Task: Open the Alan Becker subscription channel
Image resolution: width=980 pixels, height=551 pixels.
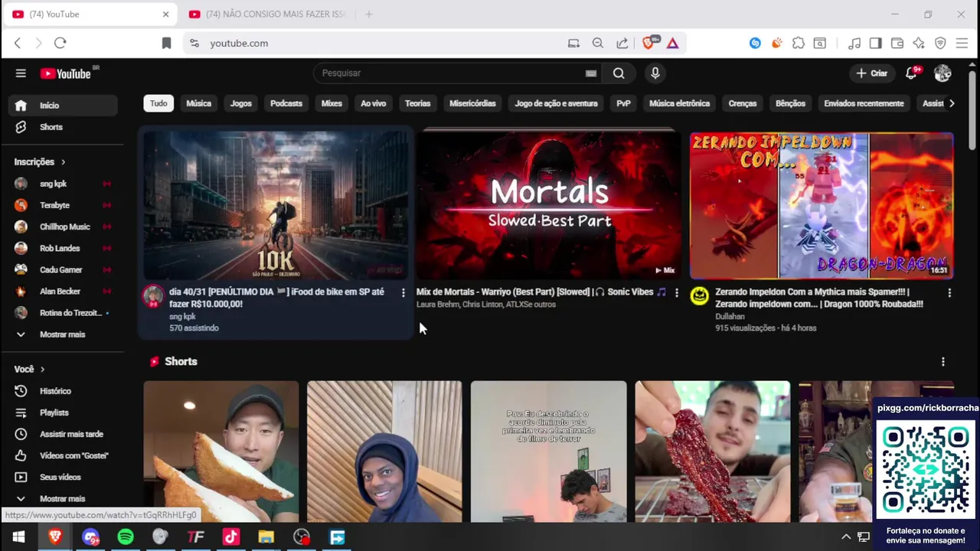Action: (x=63, y=292)
